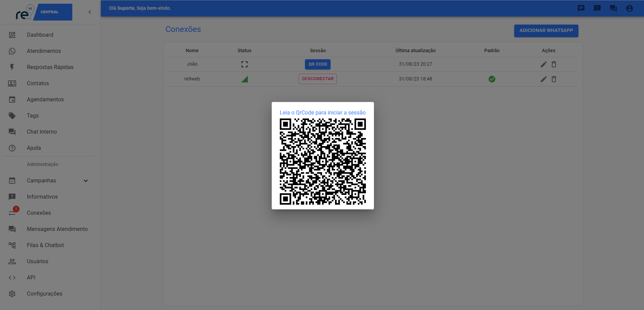Expand the Campanhas submenu arrow
Viewport: 644px width, 310px height.
[x=86, y=181]
